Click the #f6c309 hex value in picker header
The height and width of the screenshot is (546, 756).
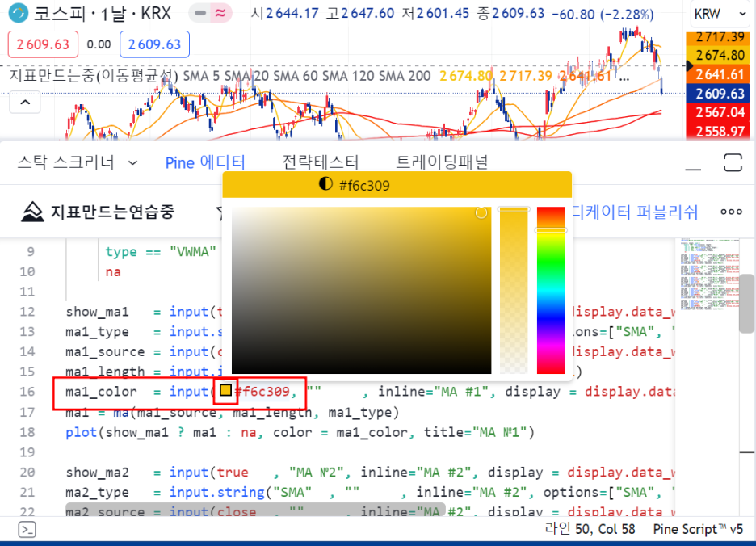pos(364,186)
